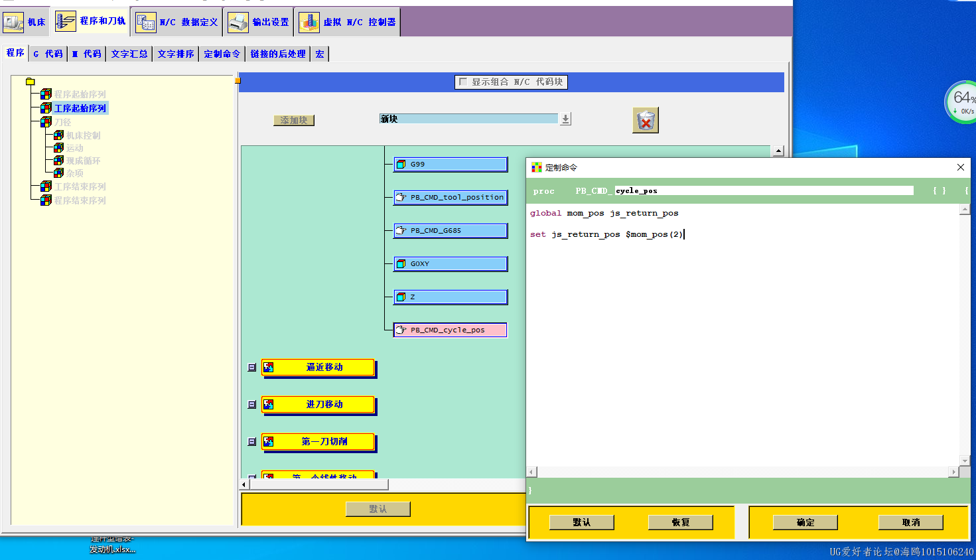Click the code line 'set js_return_pos'
Screen dimensions: 976x560
tap(606, 234)
